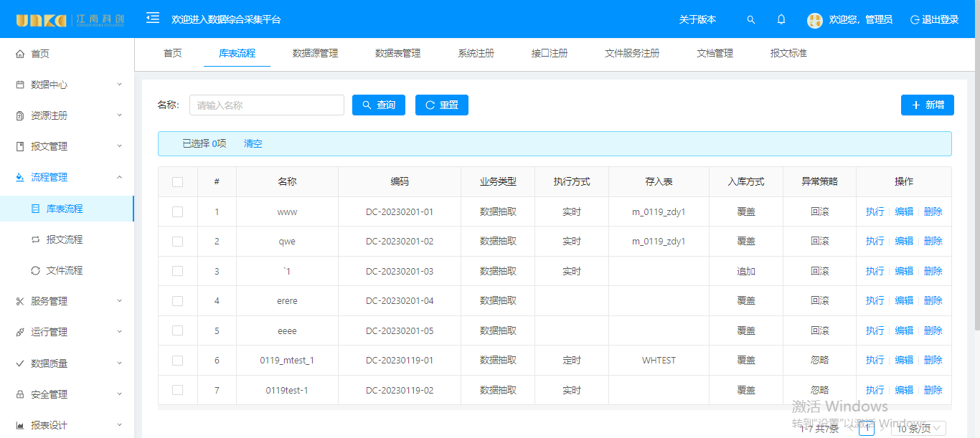Check the checkbox for row www
The width and height of the screenshot is (980, 438).
(178, 212)
